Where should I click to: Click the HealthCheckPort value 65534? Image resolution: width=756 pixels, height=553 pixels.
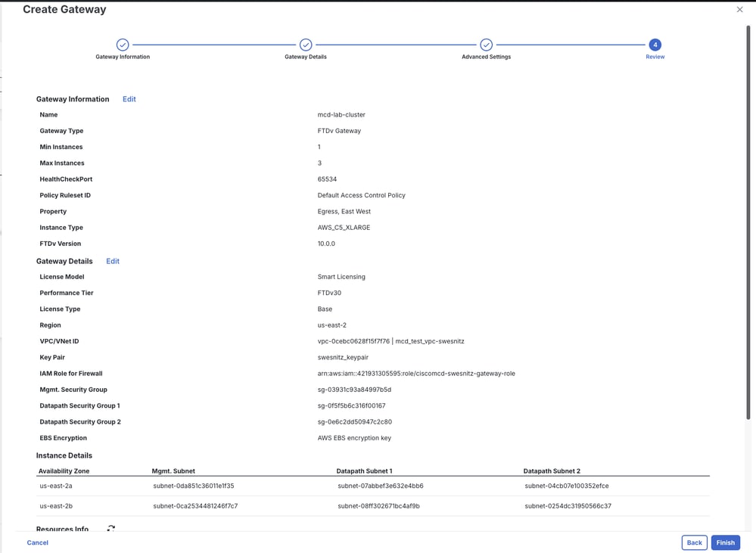pos(327,179)
